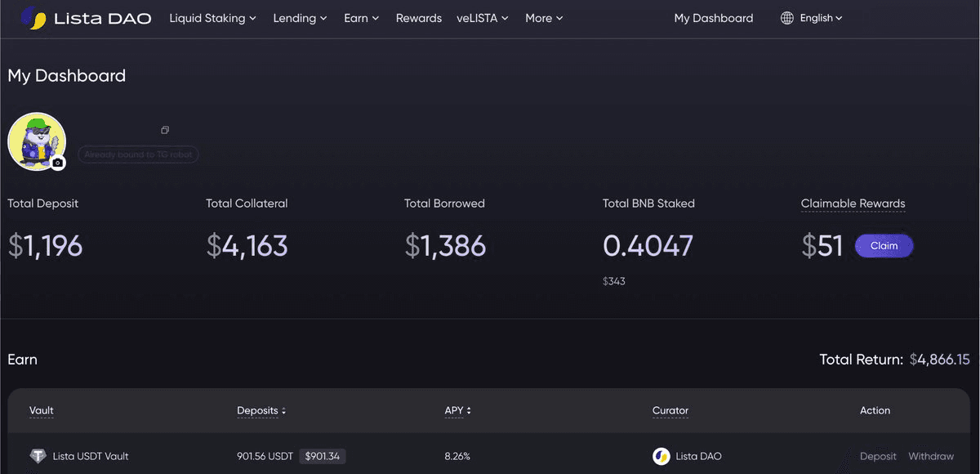Expand the veLISTA menu
This screenshot has width=980, height=474.
[x=483, y=18]
